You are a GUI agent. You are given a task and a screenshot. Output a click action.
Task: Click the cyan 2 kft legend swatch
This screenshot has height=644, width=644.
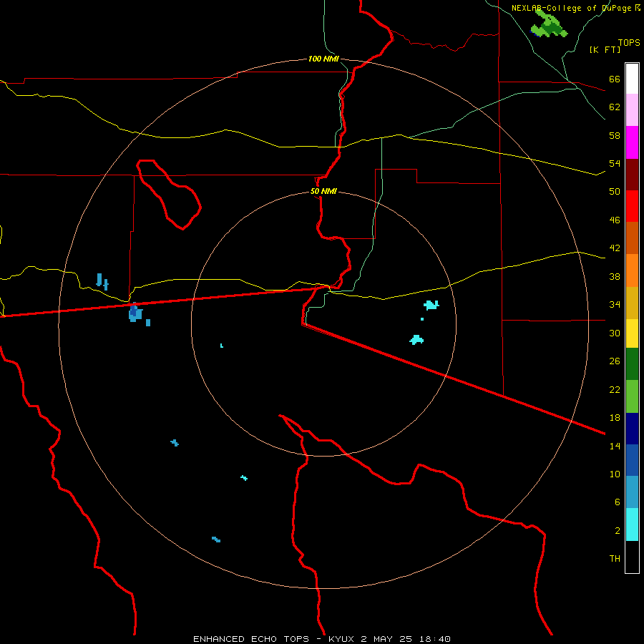tap(632, 525)
